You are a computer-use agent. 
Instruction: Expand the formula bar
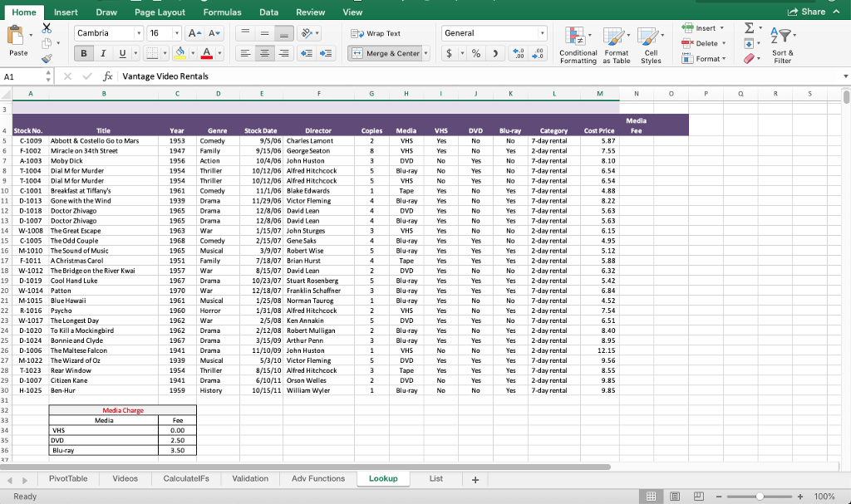pyautogui.click(x=845, y=76)
